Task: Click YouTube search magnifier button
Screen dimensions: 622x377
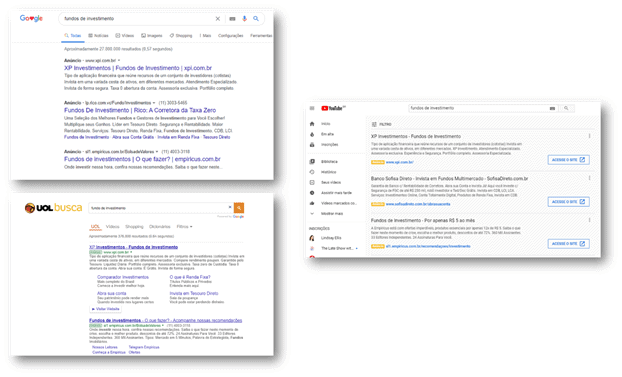Action: click(x=566, y=108)
